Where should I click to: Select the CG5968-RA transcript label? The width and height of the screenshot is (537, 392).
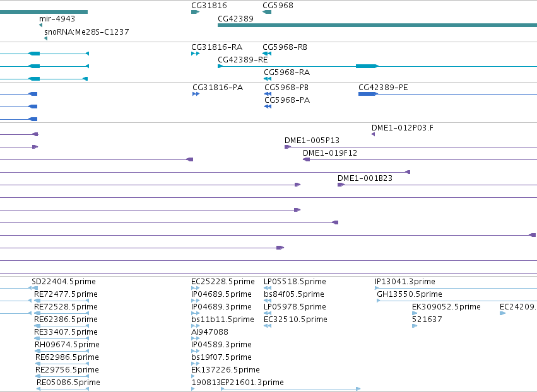(286, 72)
